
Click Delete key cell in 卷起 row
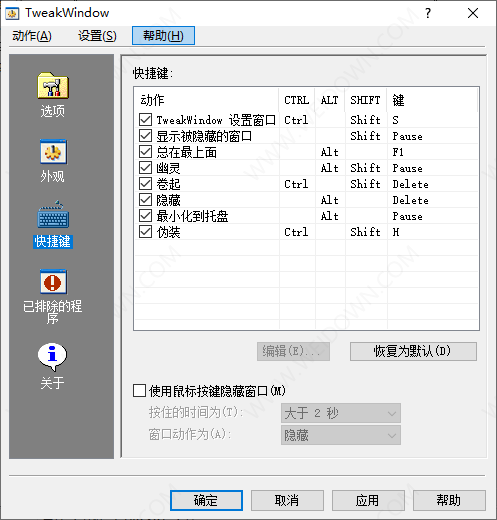(x=410, y=184)
